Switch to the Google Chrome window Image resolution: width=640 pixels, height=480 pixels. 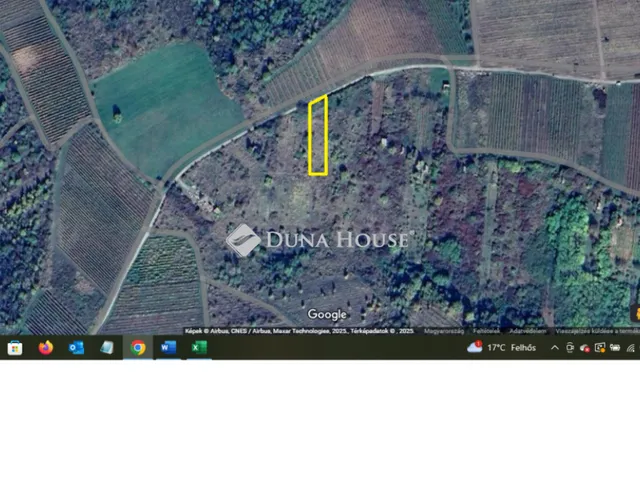(x=137, y=348)
